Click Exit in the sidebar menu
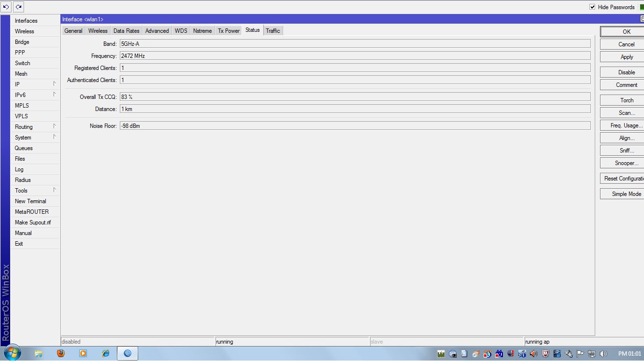The image size is (644, 361). tap(35, 244)
